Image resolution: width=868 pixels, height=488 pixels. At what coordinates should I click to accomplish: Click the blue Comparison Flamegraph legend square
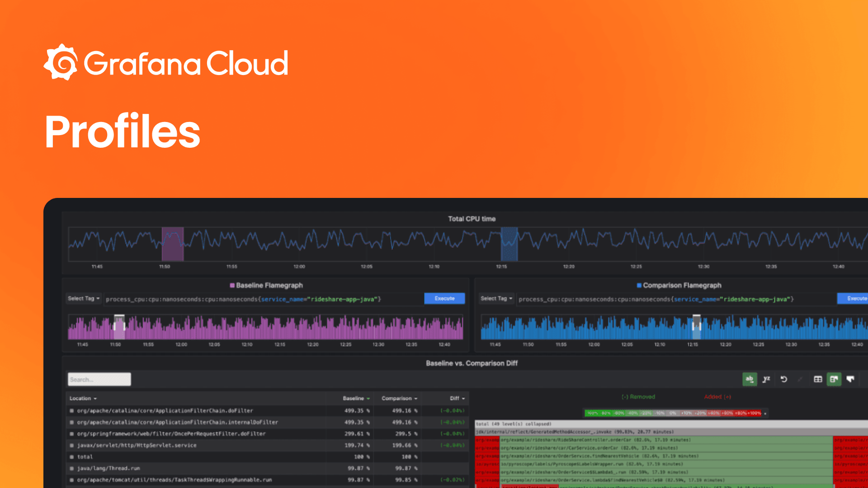pos(639,286)
